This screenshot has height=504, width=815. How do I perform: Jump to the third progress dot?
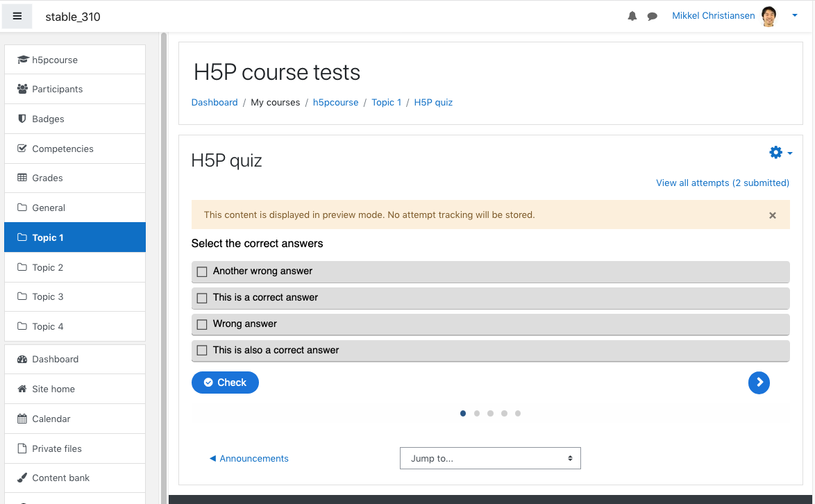coord(490,414)
